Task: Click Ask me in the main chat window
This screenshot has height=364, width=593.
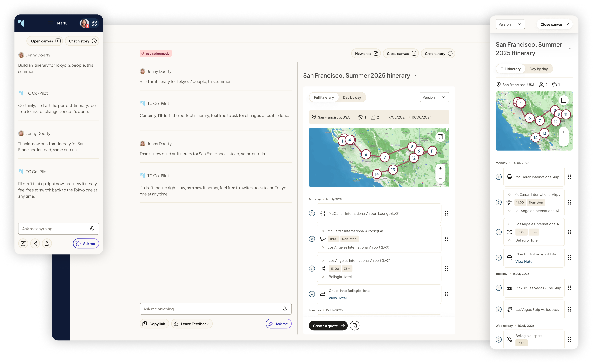Action: click(x=279, y=324)
